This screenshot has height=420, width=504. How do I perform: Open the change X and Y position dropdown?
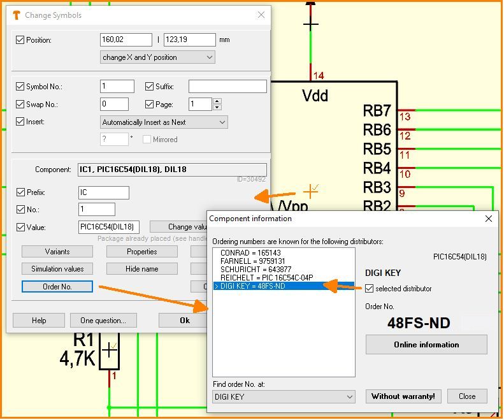[157, 57]
